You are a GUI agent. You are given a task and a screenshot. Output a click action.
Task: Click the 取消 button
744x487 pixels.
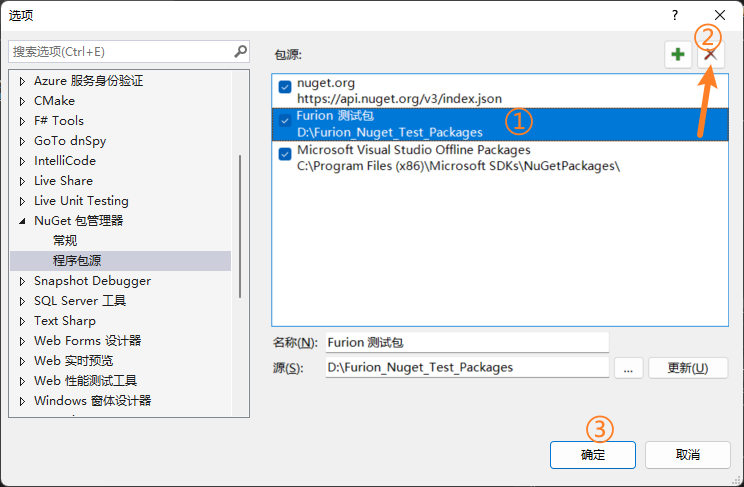pos(687,454)
